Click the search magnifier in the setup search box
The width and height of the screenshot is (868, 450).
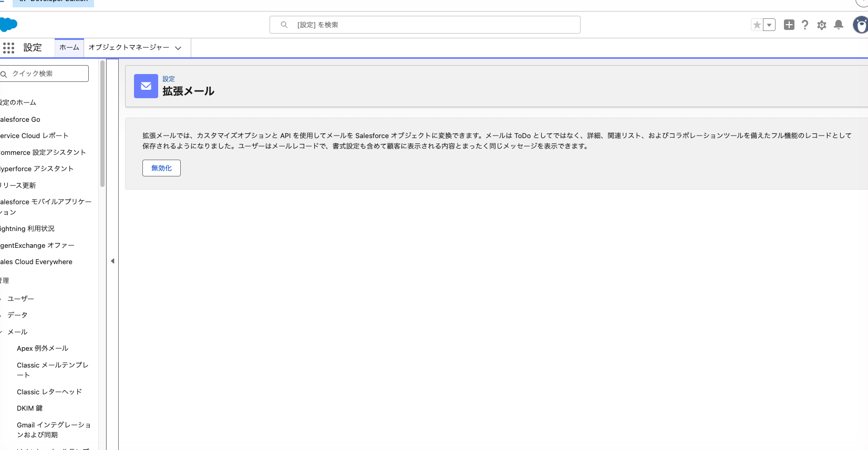[x=284, y=25]
